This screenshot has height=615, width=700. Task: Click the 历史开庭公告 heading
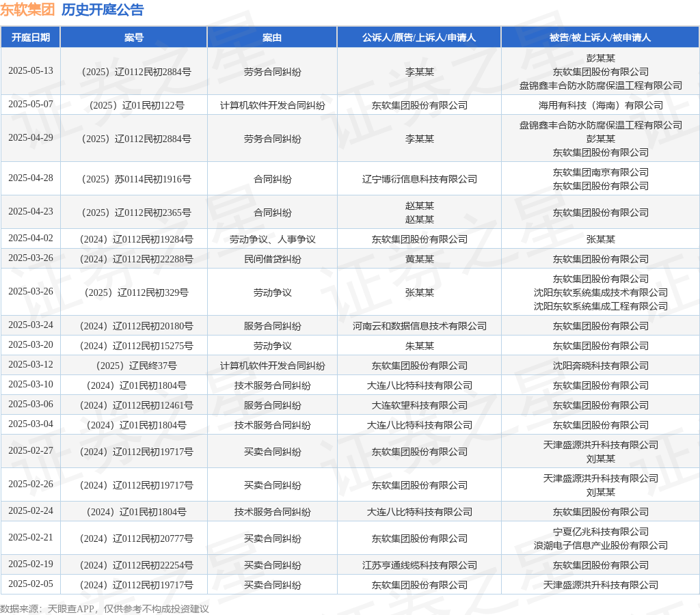(x=103, y=10)
